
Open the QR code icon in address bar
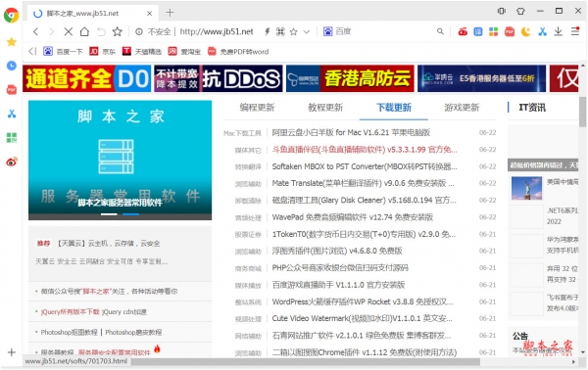point(280,32)
